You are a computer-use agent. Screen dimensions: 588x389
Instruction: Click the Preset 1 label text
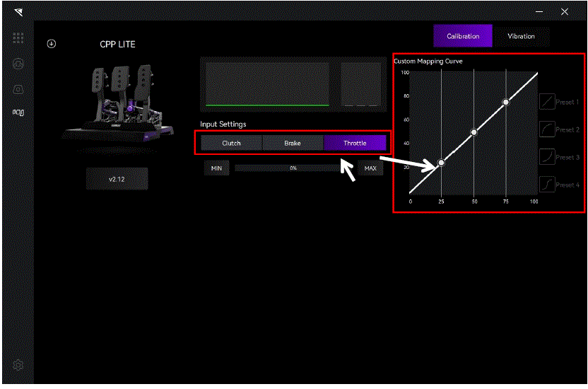tap(567, 102)
